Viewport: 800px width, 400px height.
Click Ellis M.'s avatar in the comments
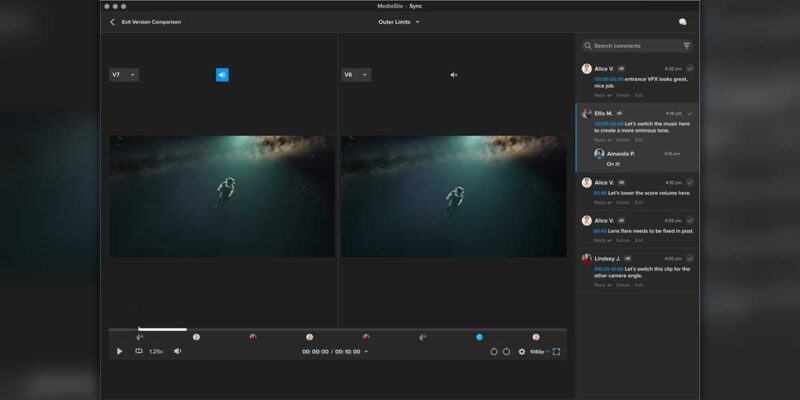coord(587,113)
